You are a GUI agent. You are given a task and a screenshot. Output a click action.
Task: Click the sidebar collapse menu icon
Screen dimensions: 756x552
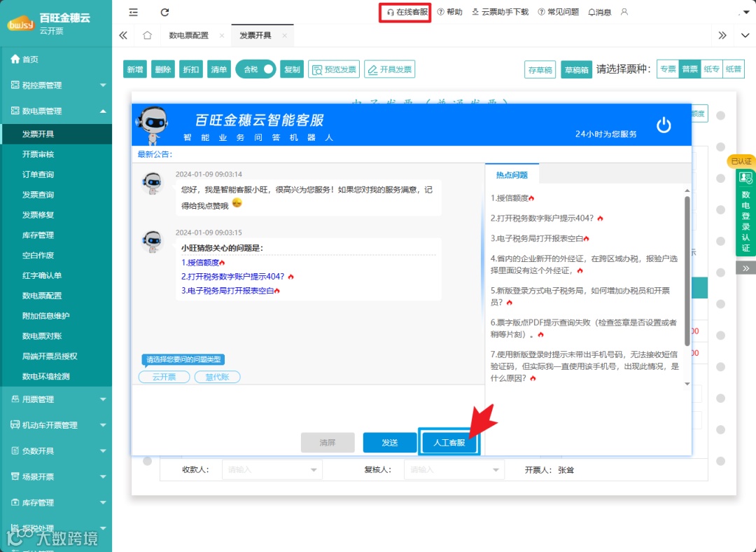pyautogui.click(x=134, y=12)
